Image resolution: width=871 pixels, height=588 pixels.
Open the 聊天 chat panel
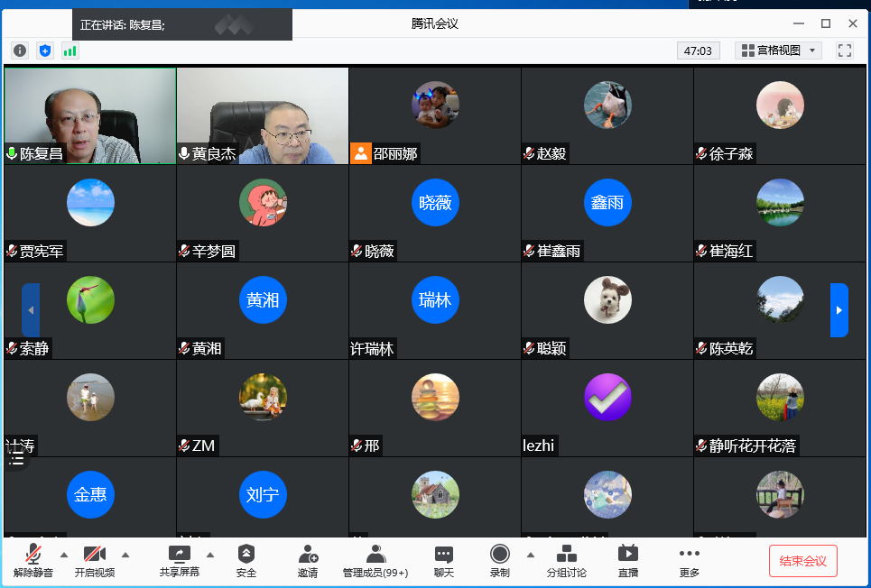(443, 560)
